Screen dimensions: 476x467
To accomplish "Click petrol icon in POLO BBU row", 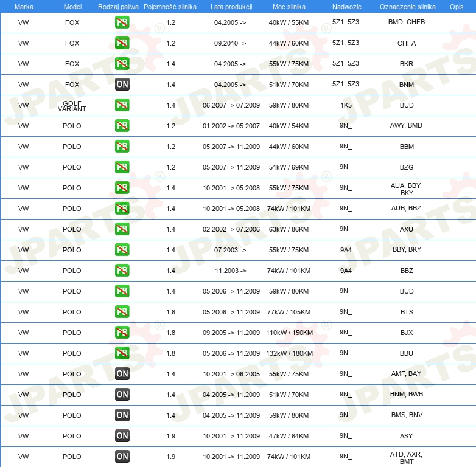I will coord(122,353).
